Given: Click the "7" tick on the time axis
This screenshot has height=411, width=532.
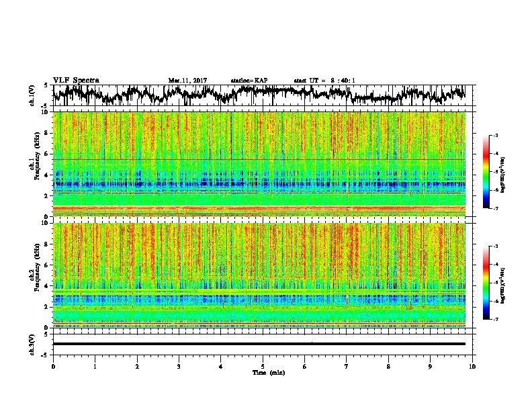Looking at the screenshot, I should [x=347, y=367].
